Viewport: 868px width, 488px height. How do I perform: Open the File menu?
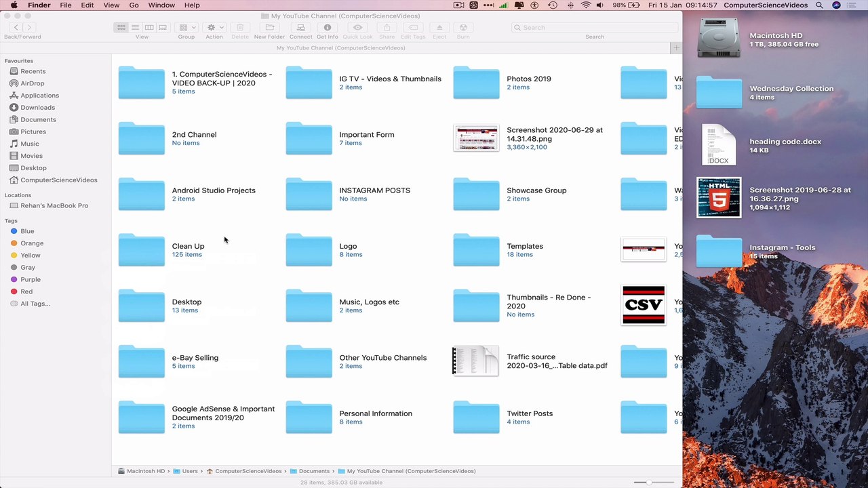pyautogui.click(x=66, y=5)
